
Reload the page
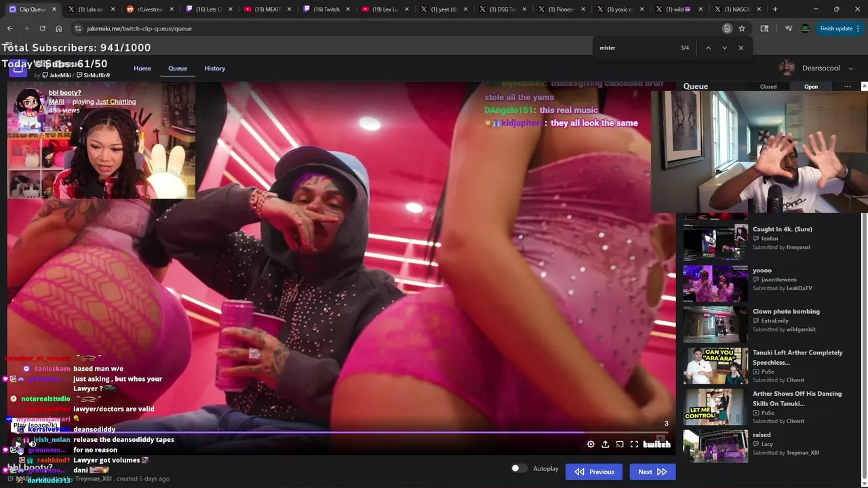coord(42,28)
